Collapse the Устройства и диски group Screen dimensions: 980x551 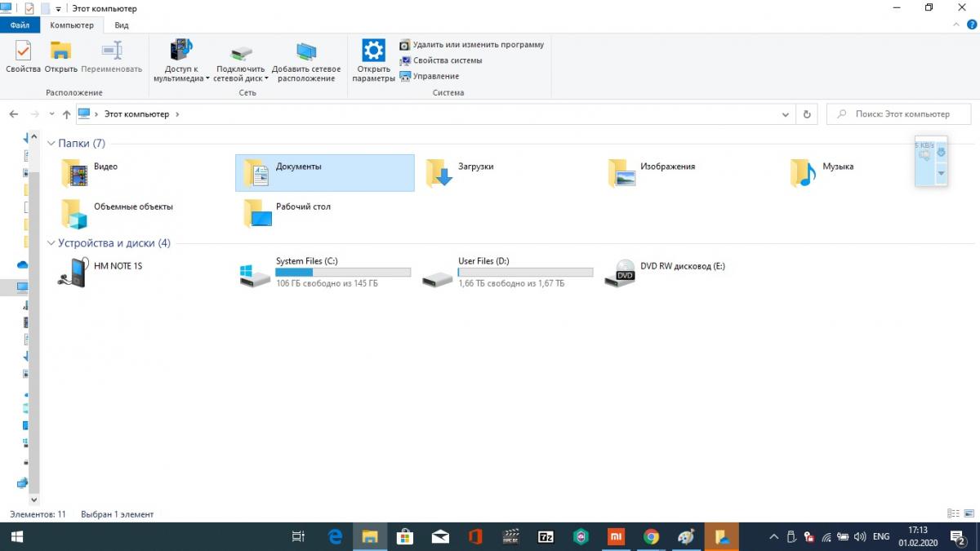point(51,243)
